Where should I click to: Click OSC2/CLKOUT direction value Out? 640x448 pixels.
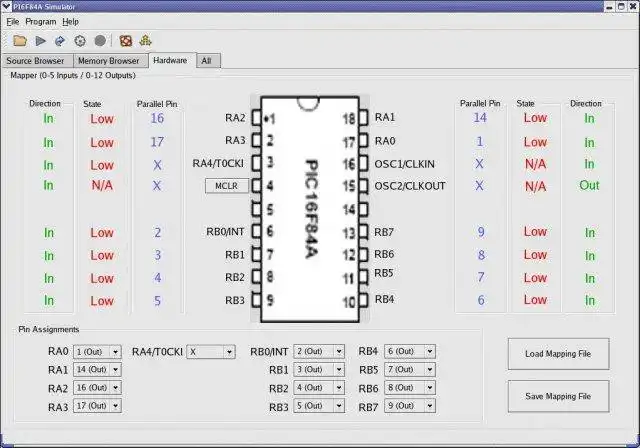click(x=589, y=185)
